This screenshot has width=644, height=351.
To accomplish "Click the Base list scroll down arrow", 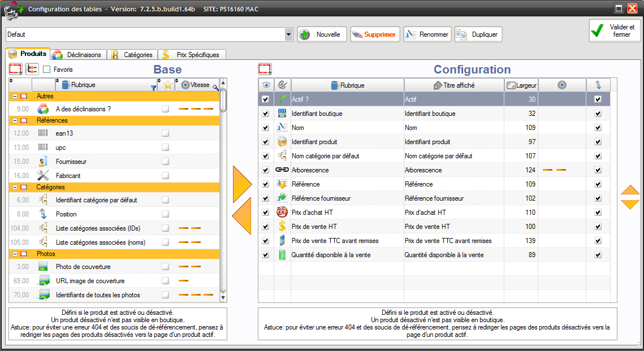I will 223,298.
